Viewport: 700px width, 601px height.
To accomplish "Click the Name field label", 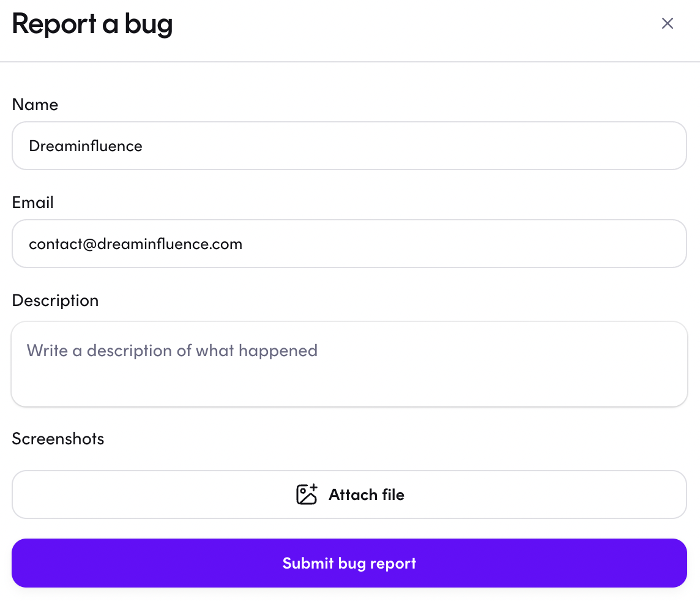I will coord(35,105).
